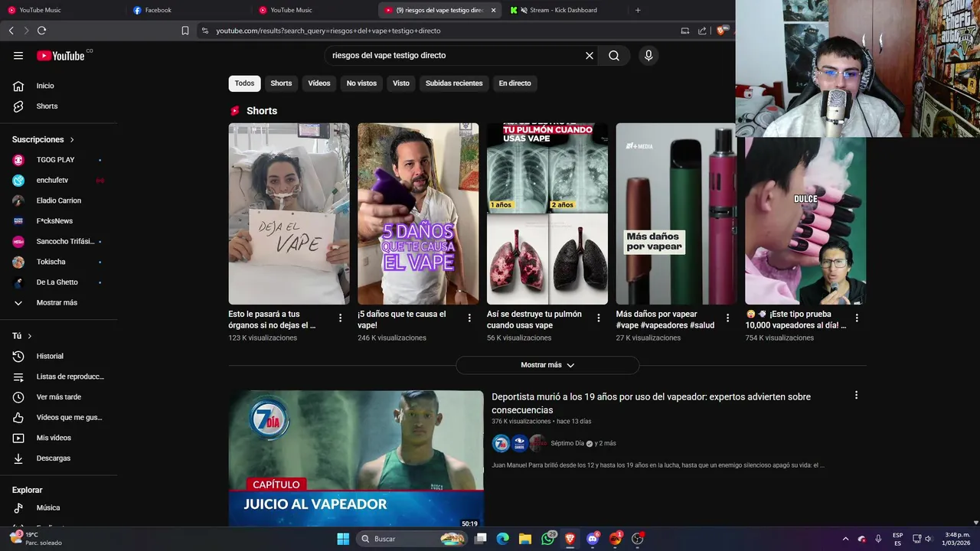The image size is (980, 551).
Task: Clear the search query with X
Action: [590, 56]
